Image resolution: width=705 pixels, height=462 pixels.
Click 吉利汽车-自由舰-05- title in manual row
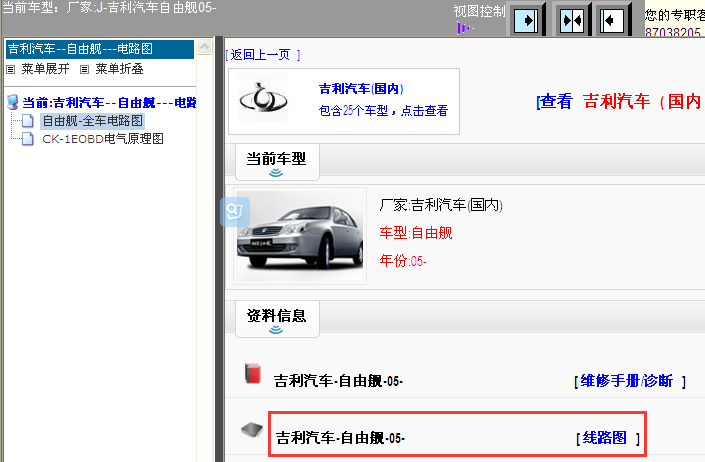pyautogui.click(x=339, y=381)
